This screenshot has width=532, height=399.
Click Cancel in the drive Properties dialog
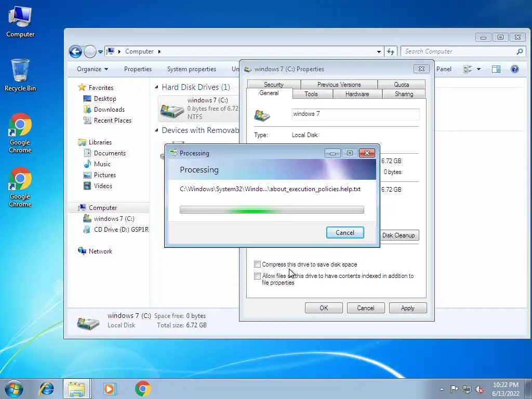(x=365, y=308)
